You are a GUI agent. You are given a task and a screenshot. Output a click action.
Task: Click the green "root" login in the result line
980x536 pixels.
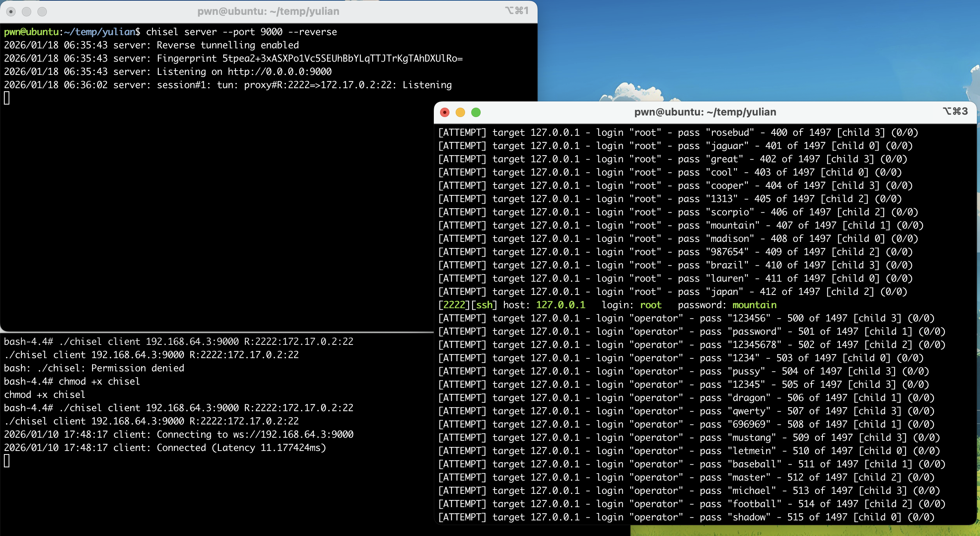pyautogui.click(x=651, y=305)
